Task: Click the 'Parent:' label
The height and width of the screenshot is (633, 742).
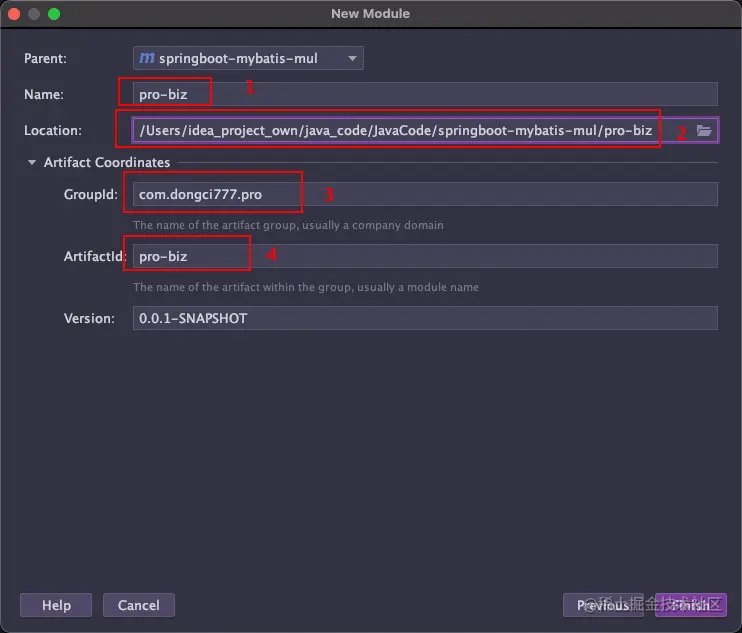Action: click(45, 58)
